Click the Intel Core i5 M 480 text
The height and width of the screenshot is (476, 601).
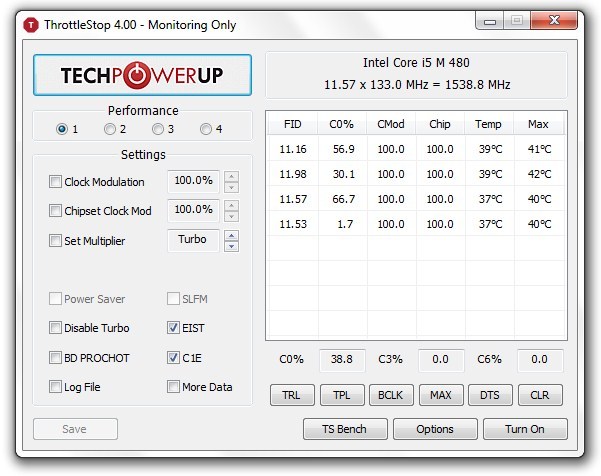(416, 62)
